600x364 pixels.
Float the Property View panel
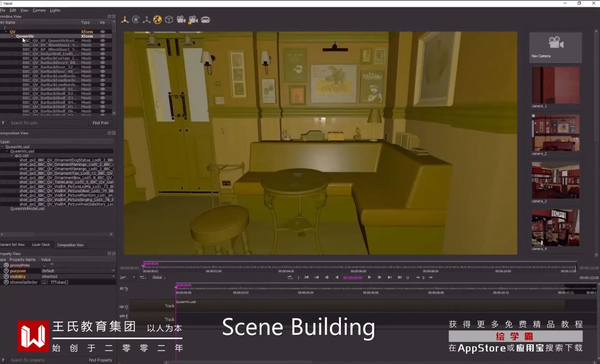110,254
